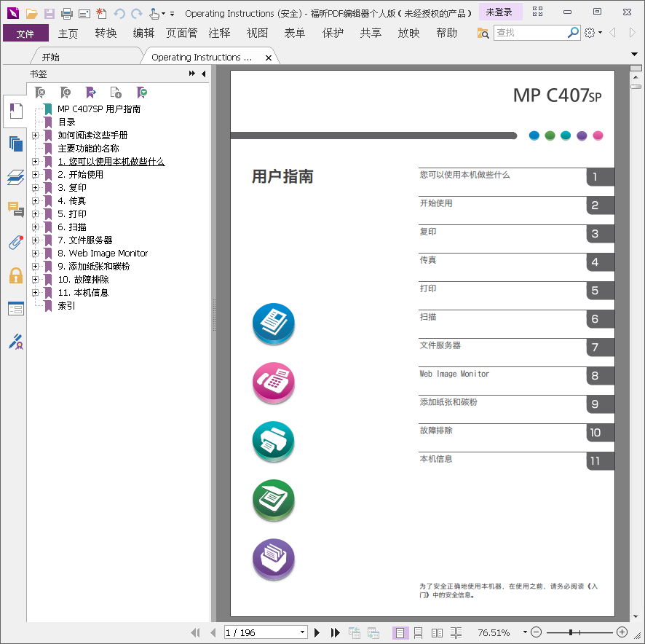Click the page-plus icon in the bookmark toolbar

[x=116, y=93]
